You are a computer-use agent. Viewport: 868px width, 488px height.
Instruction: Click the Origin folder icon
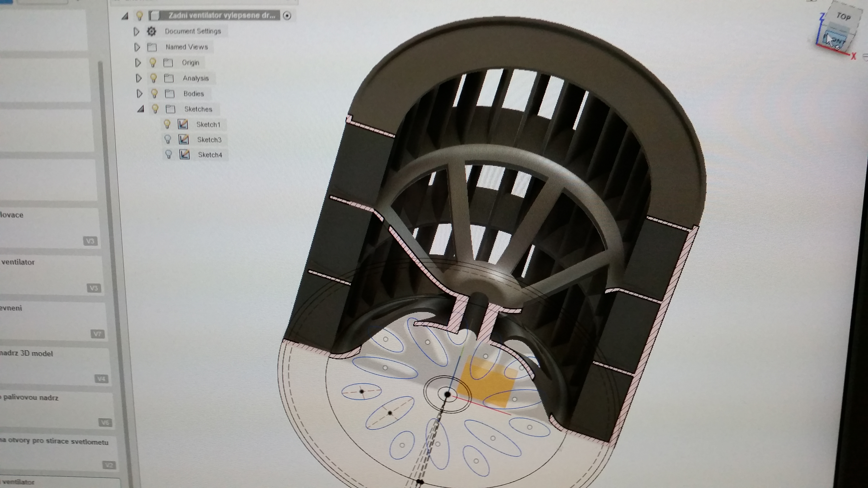tap(168, 63)
